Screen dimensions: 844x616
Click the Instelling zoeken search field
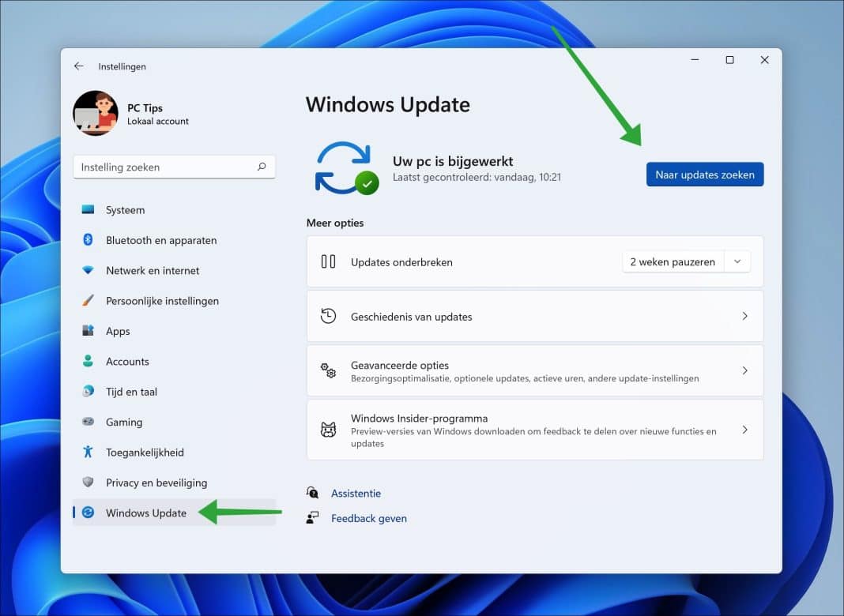click(174, 167)
